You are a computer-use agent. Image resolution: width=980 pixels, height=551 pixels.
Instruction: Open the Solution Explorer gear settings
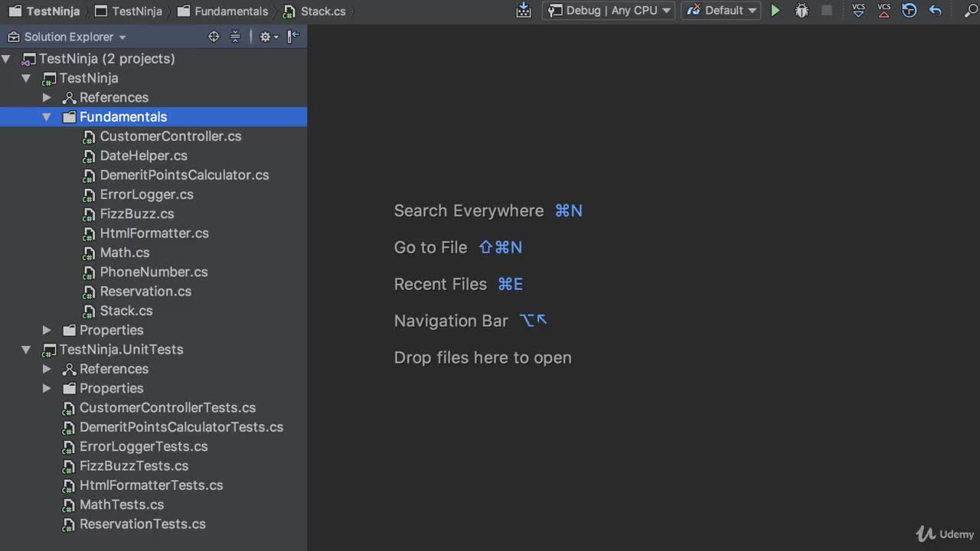pos(267,37)
